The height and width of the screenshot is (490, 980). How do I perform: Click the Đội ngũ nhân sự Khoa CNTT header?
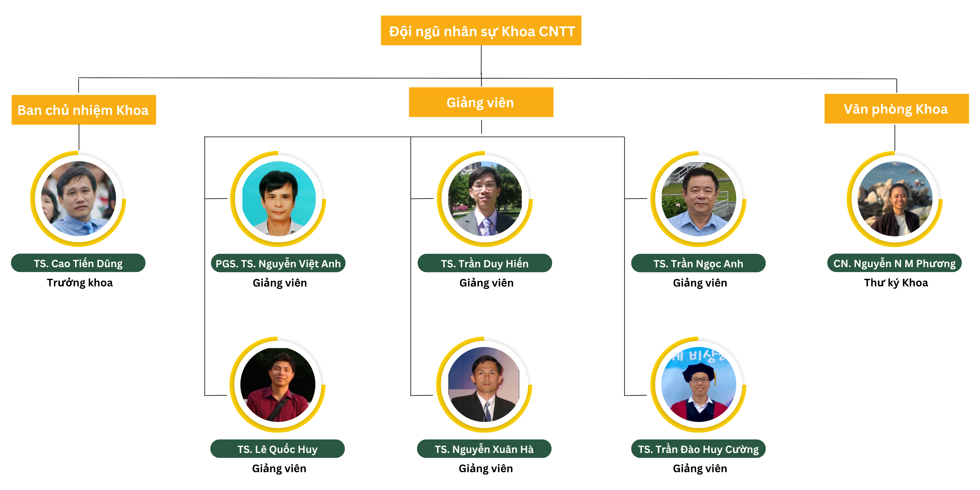point(481,30)
